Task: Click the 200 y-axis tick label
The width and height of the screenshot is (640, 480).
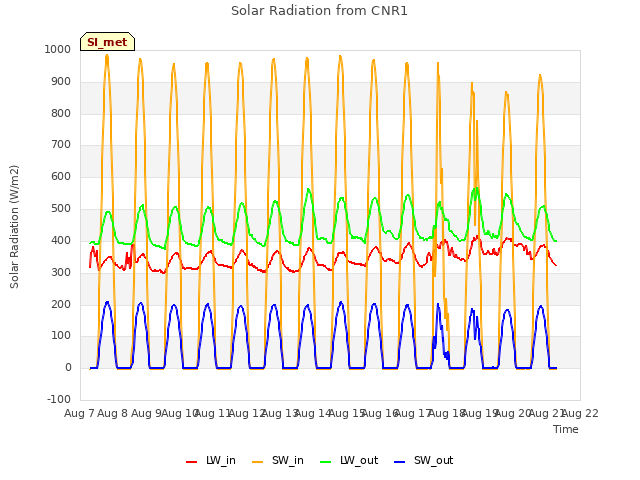Action: 61,304
